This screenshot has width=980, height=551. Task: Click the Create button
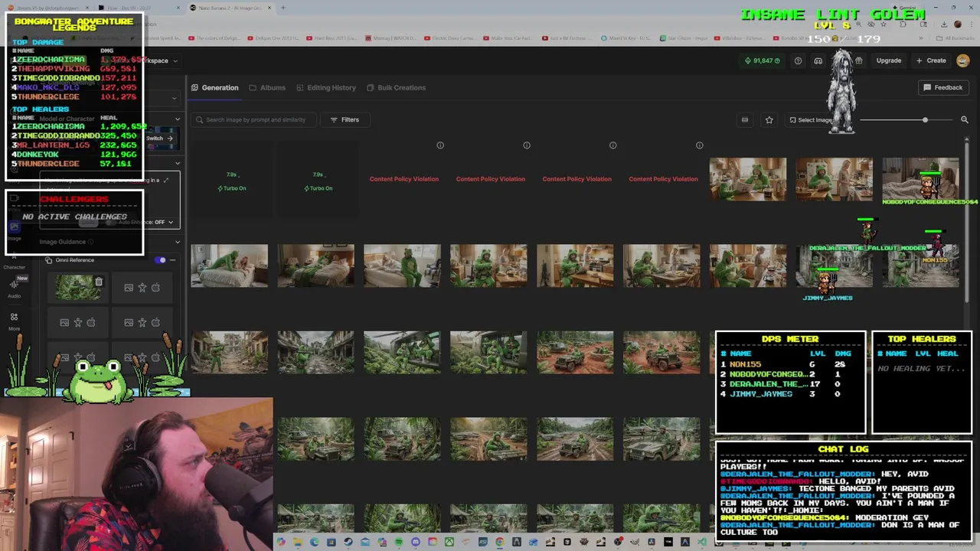pos(932,60)
